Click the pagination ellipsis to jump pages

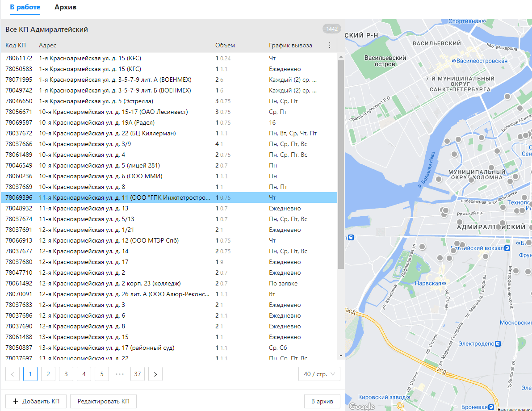click(120, 374)
